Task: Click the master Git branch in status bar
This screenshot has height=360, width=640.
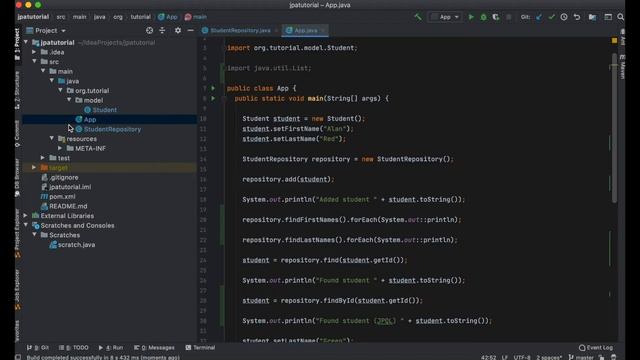Action: pos(581,358)
